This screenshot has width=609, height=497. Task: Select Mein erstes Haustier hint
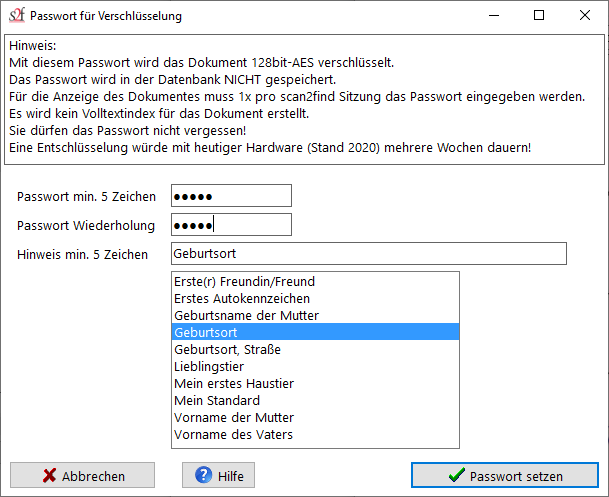(x=315, y=384)
